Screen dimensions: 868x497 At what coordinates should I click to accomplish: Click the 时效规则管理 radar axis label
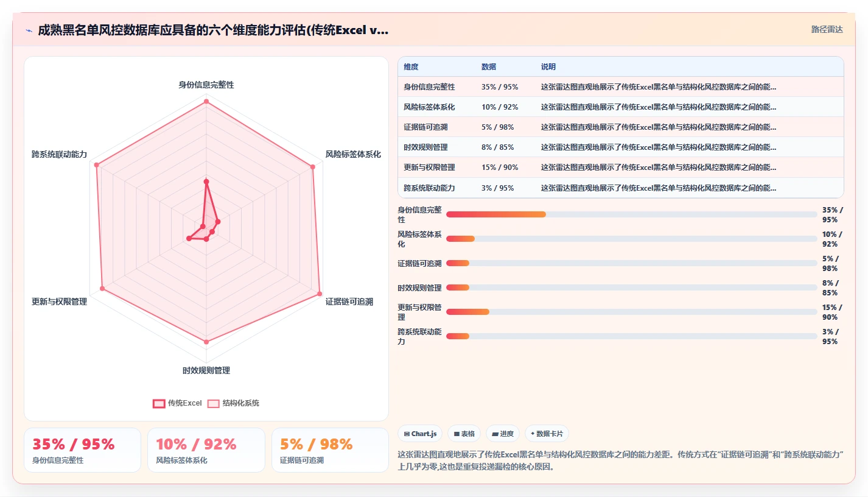coord(206,370)
